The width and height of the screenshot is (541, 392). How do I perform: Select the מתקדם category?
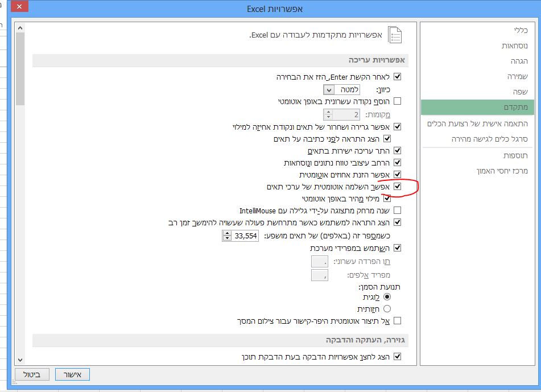click(x=477, y=108)
